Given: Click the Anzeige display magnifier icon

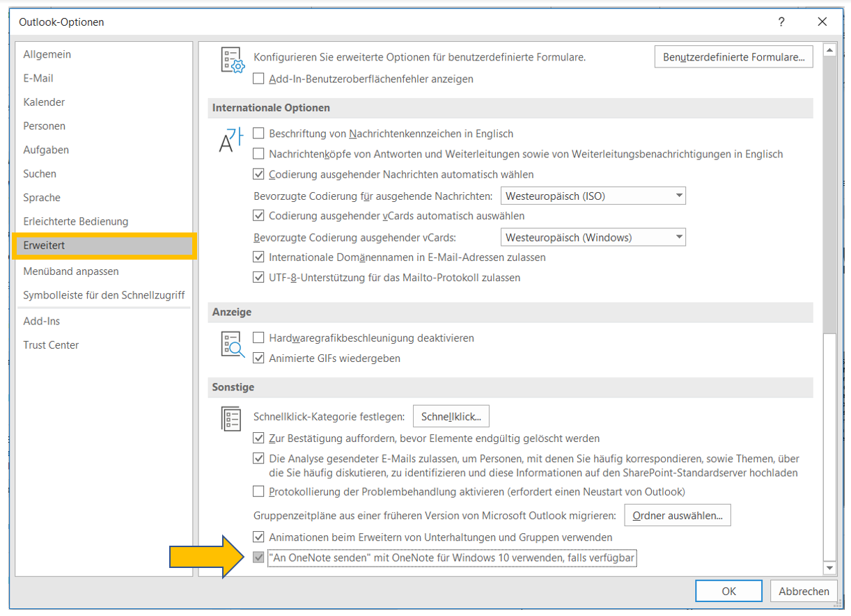Looking at the screenshot, I should pyautogui.click(x=233, y=345).
